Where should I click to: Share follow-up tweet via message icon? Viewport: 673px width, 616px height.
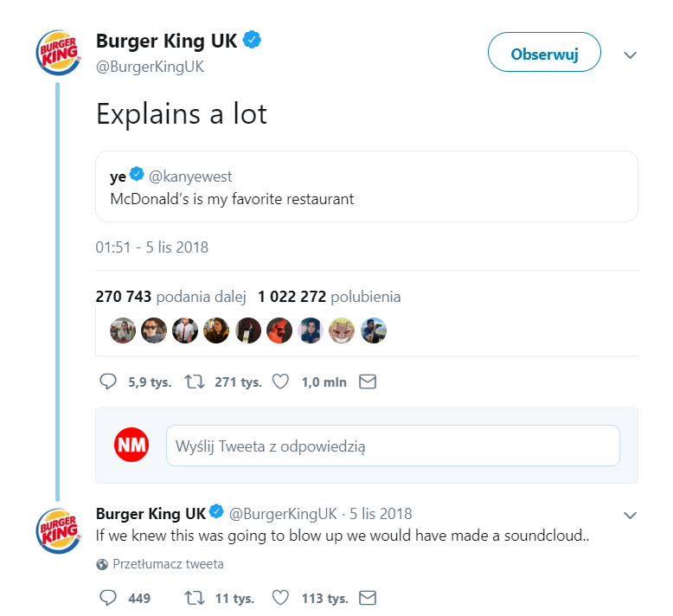[x=367, y=598]
